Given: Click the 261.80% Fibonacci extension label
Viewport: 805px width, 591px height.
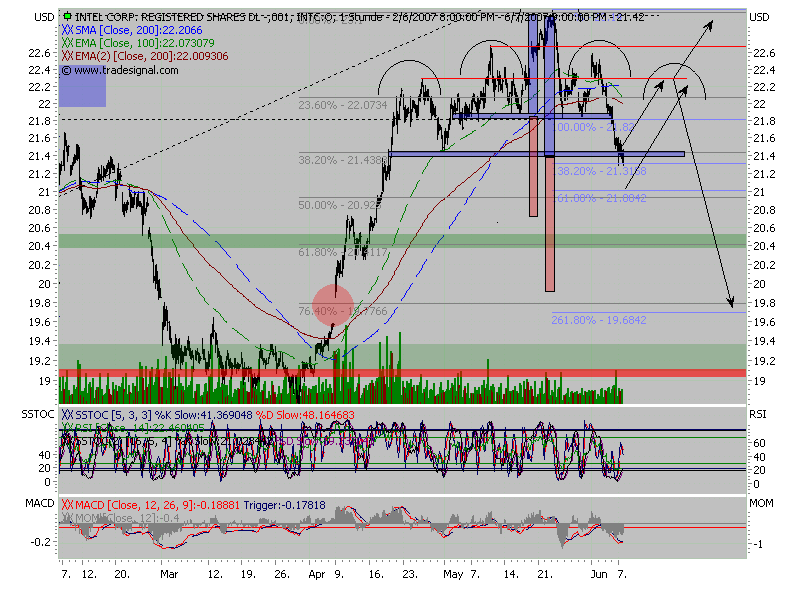Looking at the screenshot, I should point(597,320).
